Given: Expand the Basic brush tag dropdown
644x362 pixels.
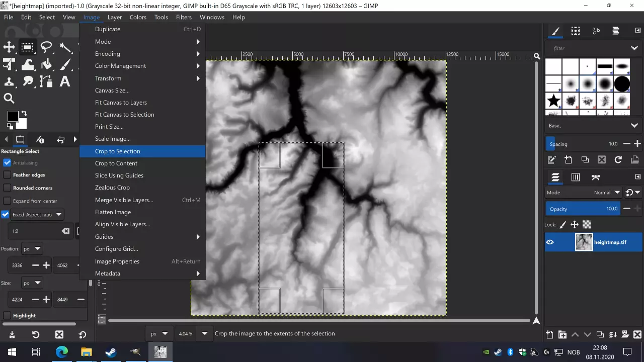Looking at the screenshot, I should (x=634, y=126).
